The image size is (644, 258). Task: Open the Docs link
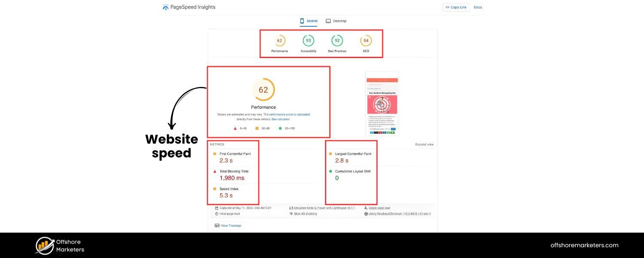(x=477, y=7)
